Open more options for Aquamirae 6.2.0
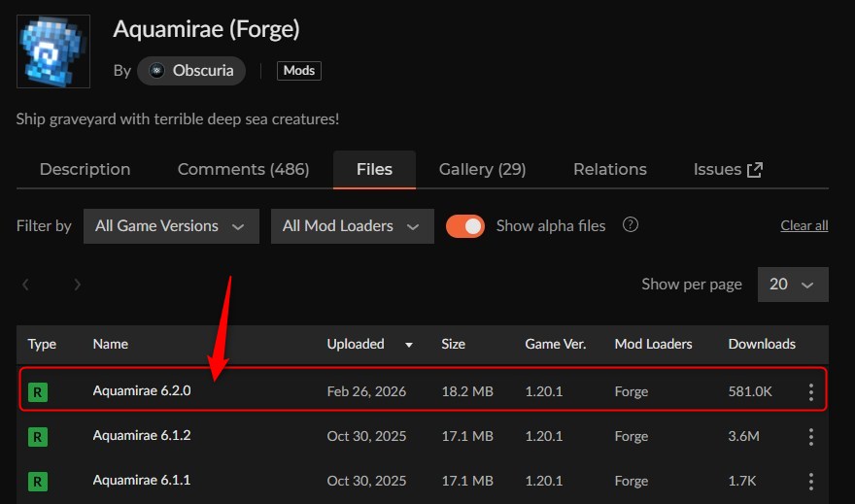The height and width of the screenshot is (504, 855). [x=811, y=391]
